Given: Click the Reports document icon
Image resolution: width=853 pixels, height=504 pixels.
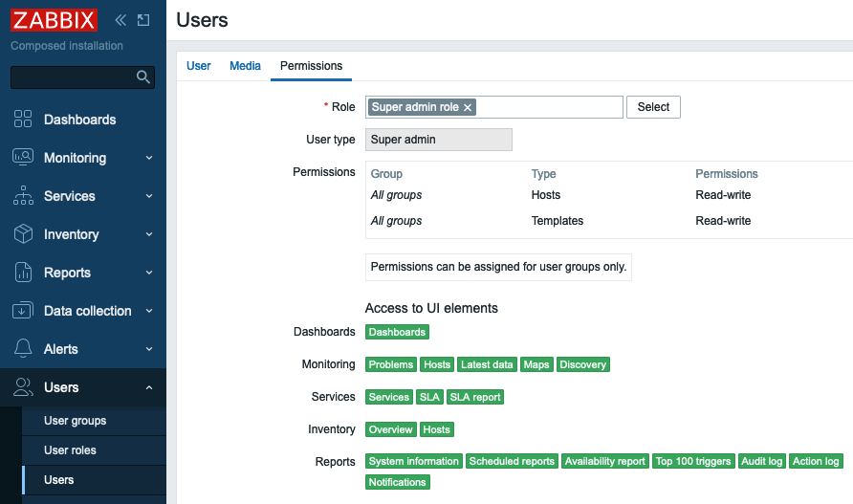Looking at the screenshot, I should (x=23, y=273).
